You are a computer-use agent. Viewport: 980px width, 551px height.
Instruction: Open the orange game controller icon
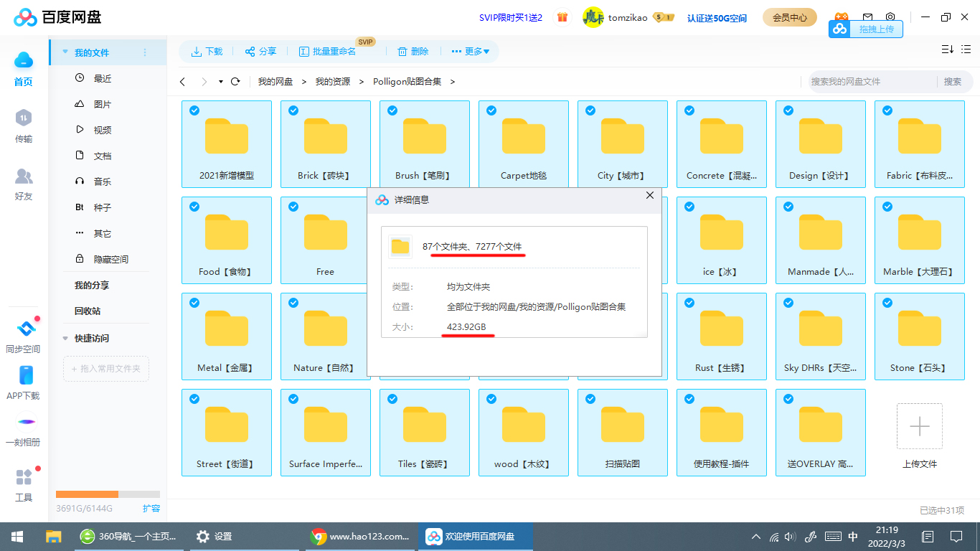(840, 17)
